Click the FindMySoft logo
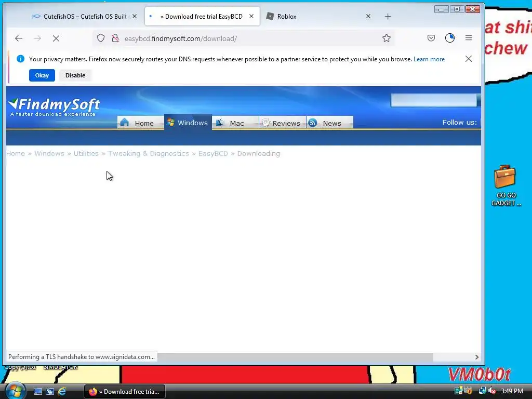532x399 pixels. tap(54, 107)
